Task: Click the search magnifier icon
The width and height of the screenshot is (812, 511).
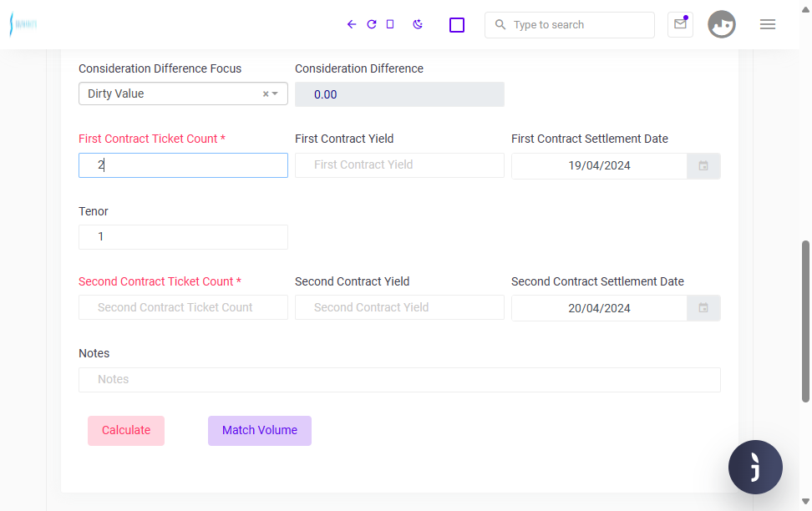Action: point(500,24)
